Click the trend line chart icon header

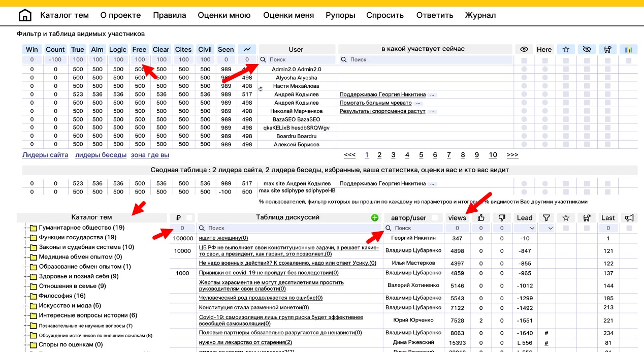(247, 49)
